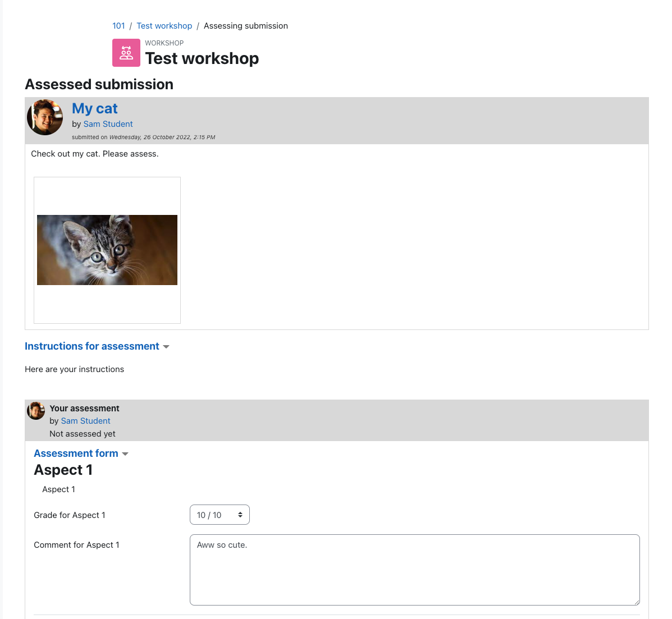The height and width of the screenshot is (619, 672).
Task: Click 'Comment for Aspect 1' label
Action: 77,545
